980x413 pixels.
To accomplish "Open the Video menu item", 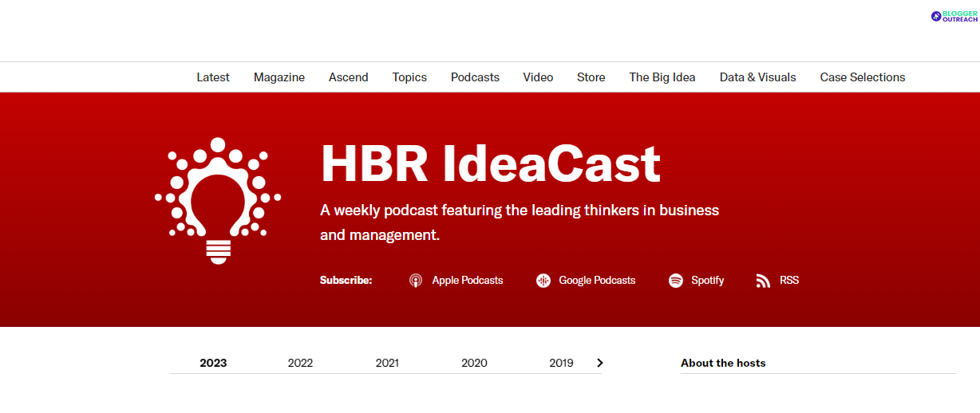I will (x=538, y=77).
